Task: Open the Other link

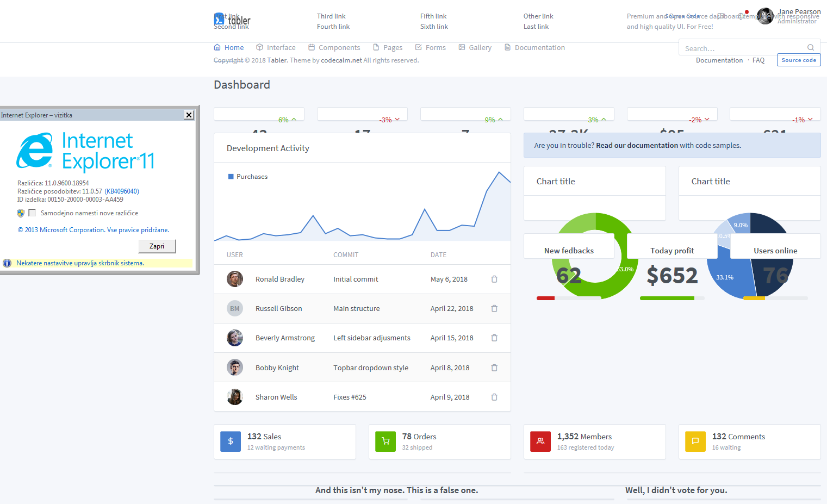Action: (x=538, y=16)
